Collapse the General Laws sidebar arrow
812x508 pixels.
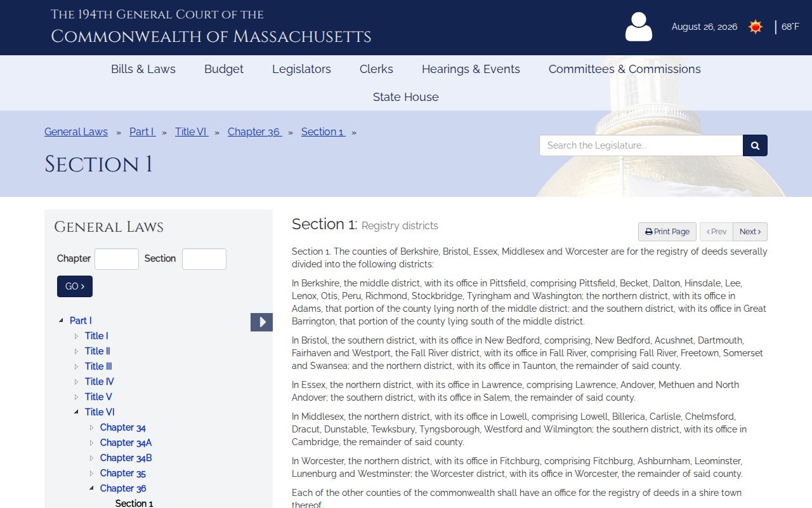tap(261, 322)
